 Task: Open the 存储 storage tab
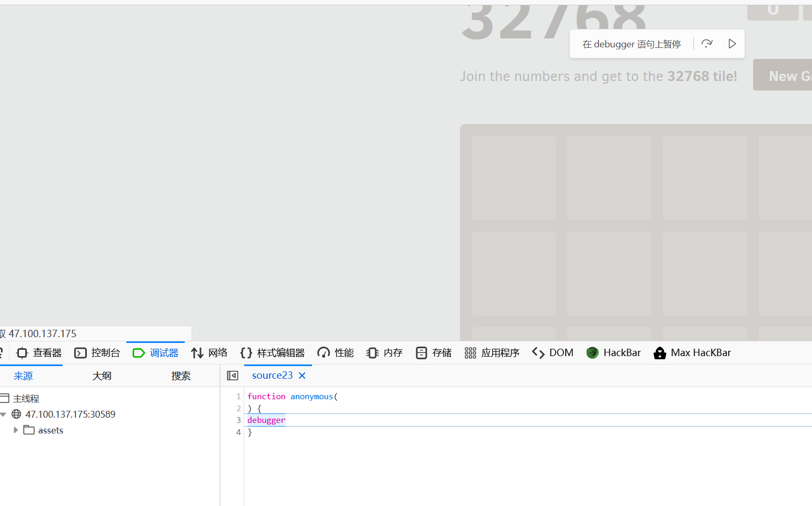pyautogui.click(x=434, y=353)
